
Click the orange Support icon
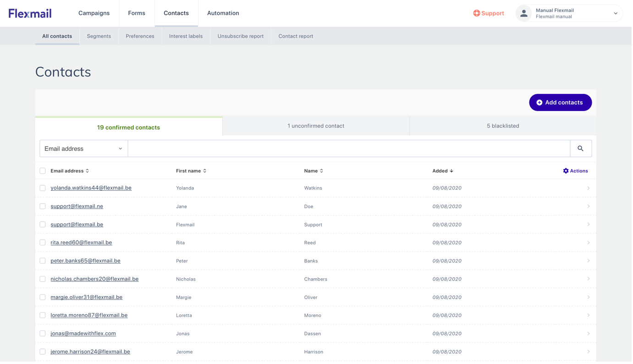click(x=476, y=13)
